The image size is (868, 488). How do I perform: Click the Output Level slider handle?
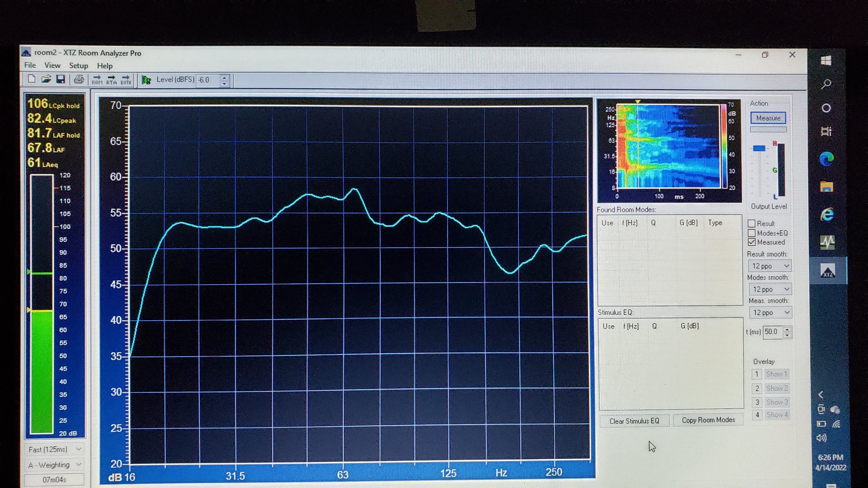tap(759, 148)
